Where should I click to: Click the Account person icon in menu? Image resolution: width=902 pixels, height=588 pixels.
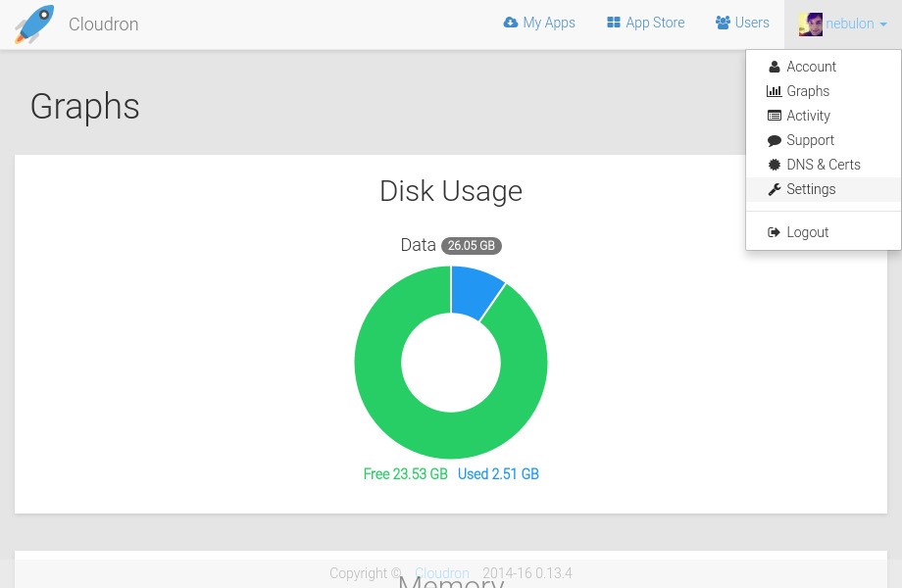point(775,67)
